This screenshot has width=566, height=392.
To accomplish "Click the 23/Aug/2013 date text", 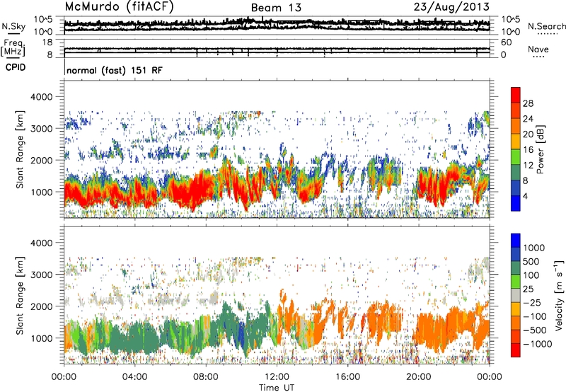I will click(x=451, y=6).
